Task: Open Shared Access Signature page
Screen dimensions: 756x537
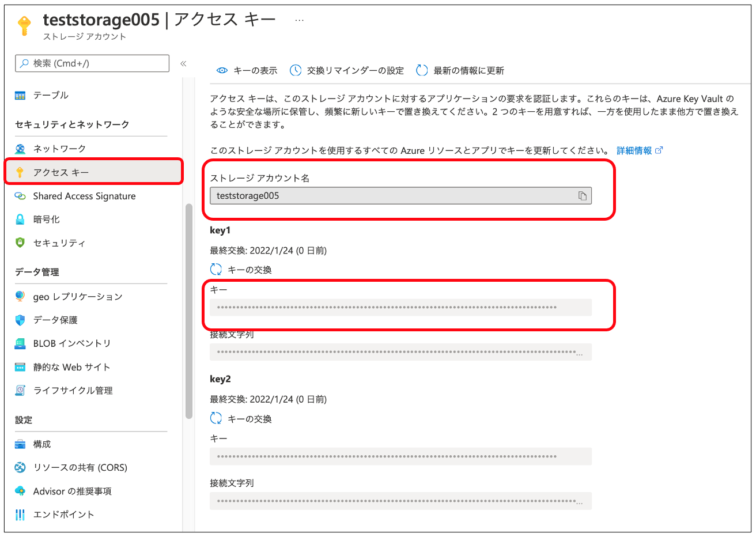Action: point(85,196)
